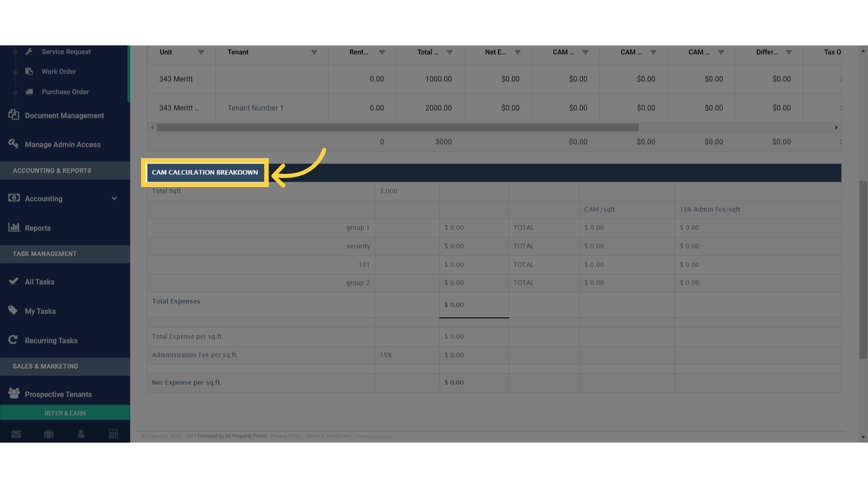Open All Tasks page
The image size is (868, 488).
tap(39, 282)
